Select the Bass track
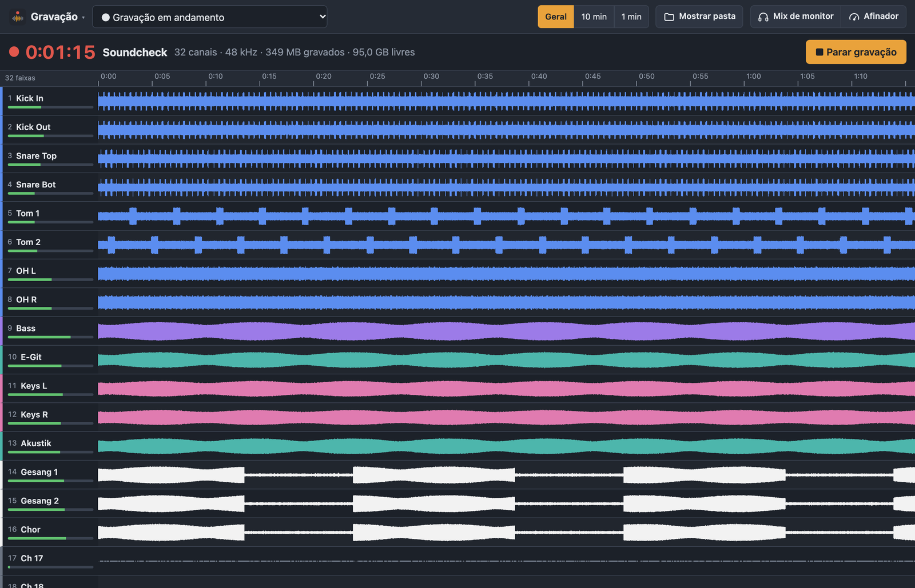Viewport: 915px width, 588px height. pyautogui.click(x=49, y=331)
